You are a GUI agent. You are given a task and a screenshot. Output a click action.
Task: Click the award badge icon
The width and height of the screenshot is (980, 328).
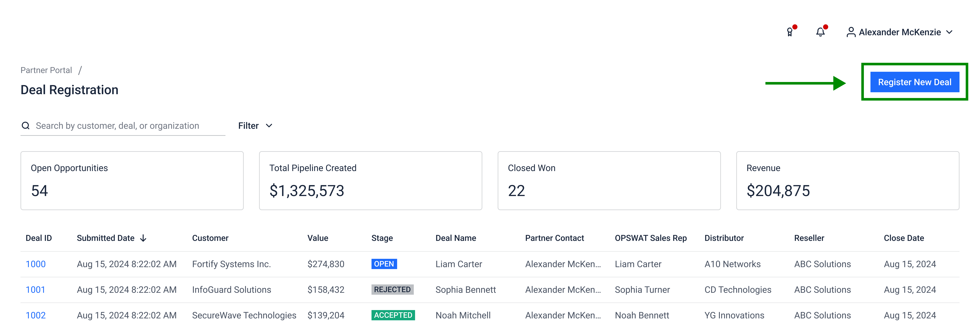pos(790,32)
